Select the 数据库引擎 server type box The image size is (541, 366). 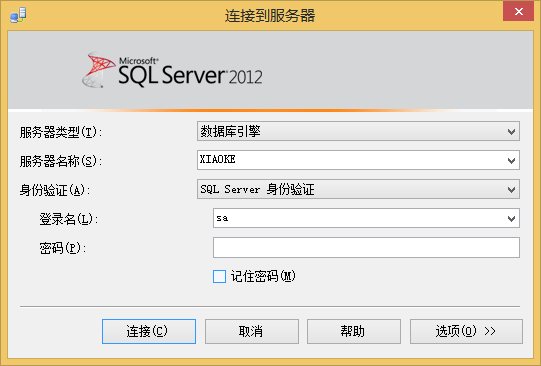tap(358, 131)
